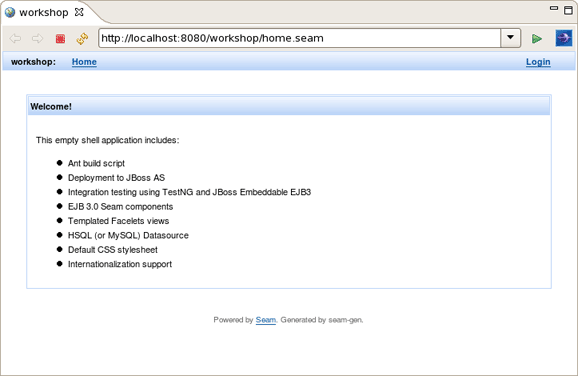The width and height of the screenshot is (578, 376).
Task: Close the workshop browser tab
Action: tap(79, 12)
